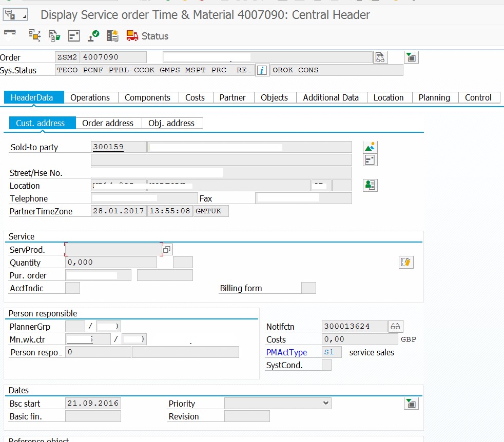Click the hierarchy structure toolbar icon

click(x=34, y=36)
